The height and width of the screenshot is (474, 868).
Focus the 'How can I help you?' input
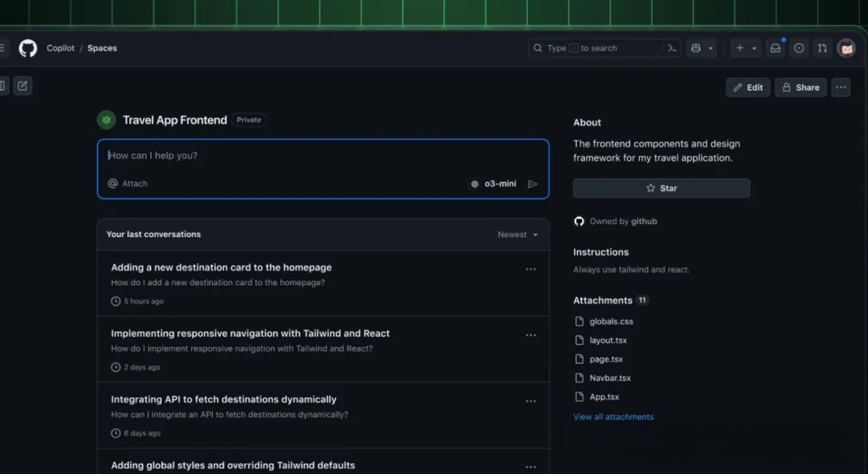323,155
